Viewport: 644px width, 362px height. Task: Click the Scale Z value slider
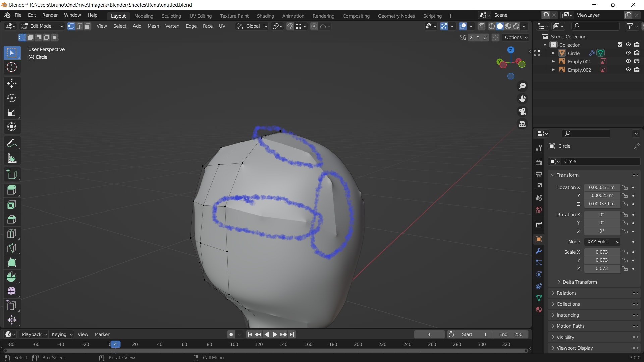click(602, 268)
